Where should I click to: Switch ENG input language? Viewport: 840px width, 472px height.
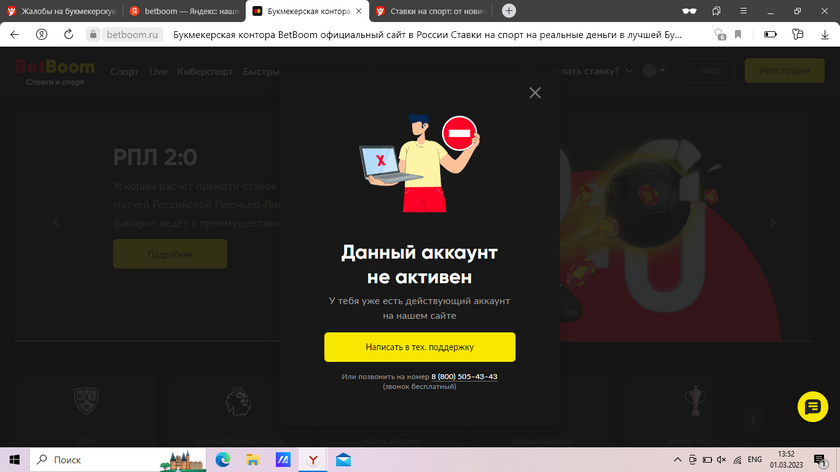pos(754,460)
